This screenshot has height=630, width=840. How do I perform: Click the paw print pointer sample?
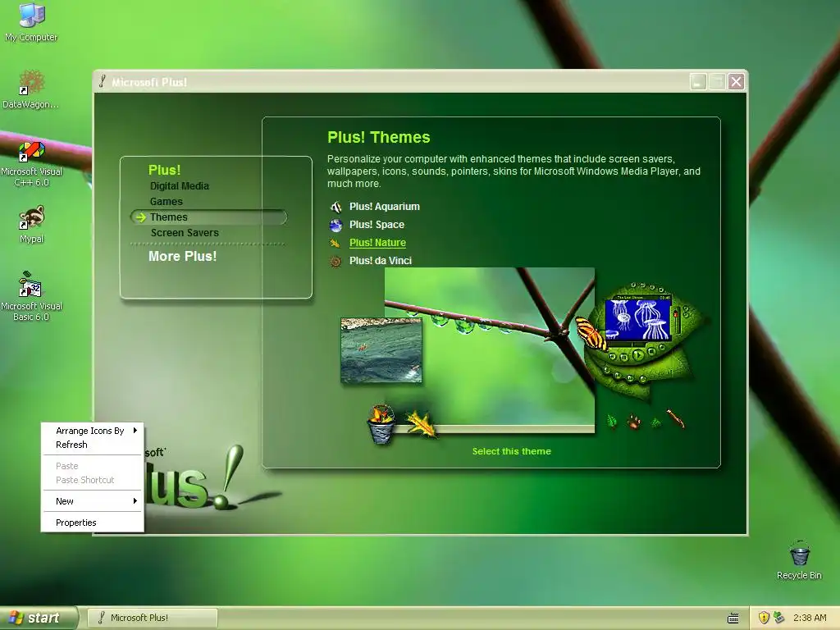[x=634, y=422]
